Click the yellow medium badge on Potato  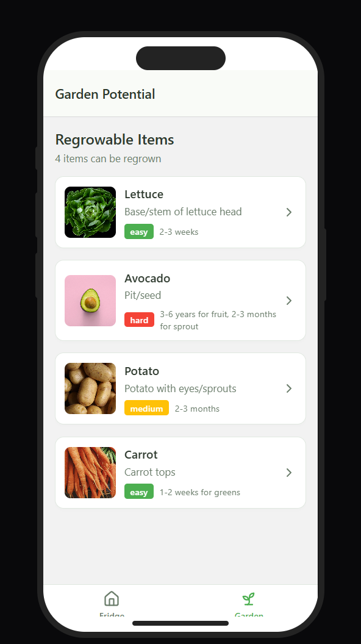click(146, 408)
